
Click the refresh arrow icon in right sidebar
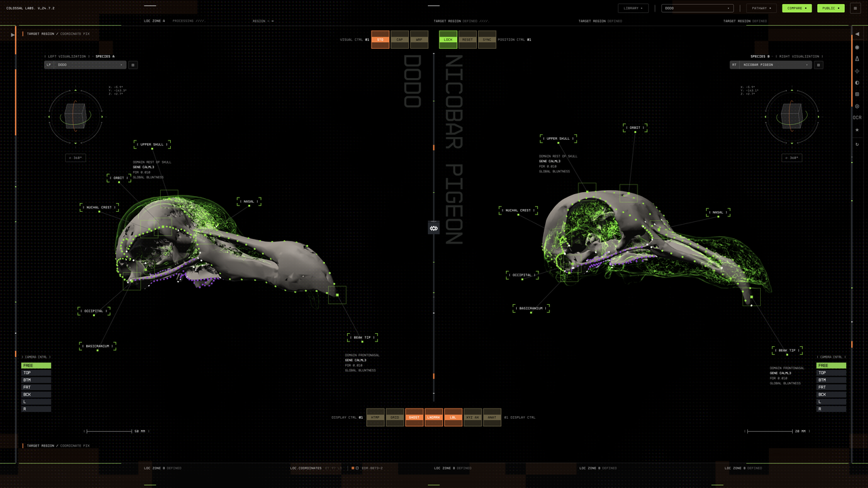point(857,145)
